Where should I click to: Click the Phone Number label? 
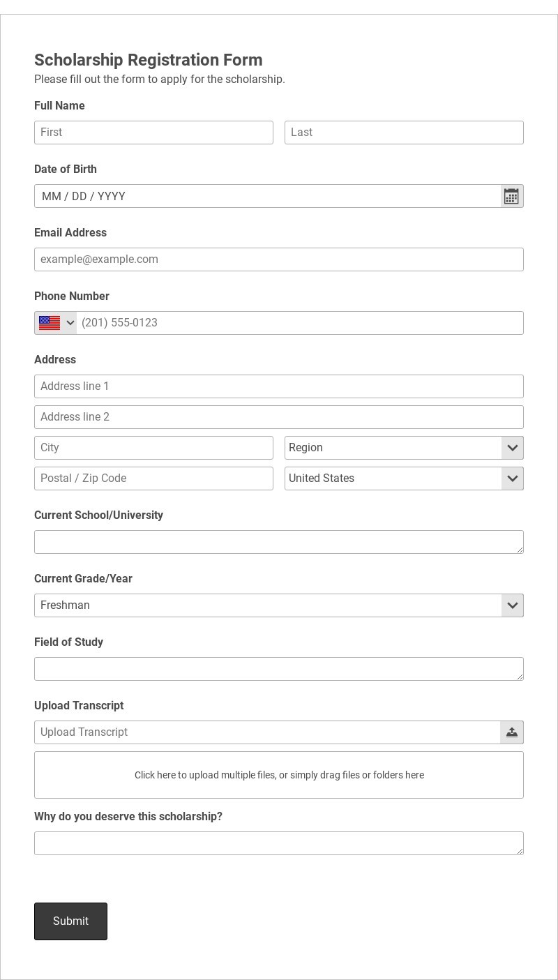click(x=72, y=296)
